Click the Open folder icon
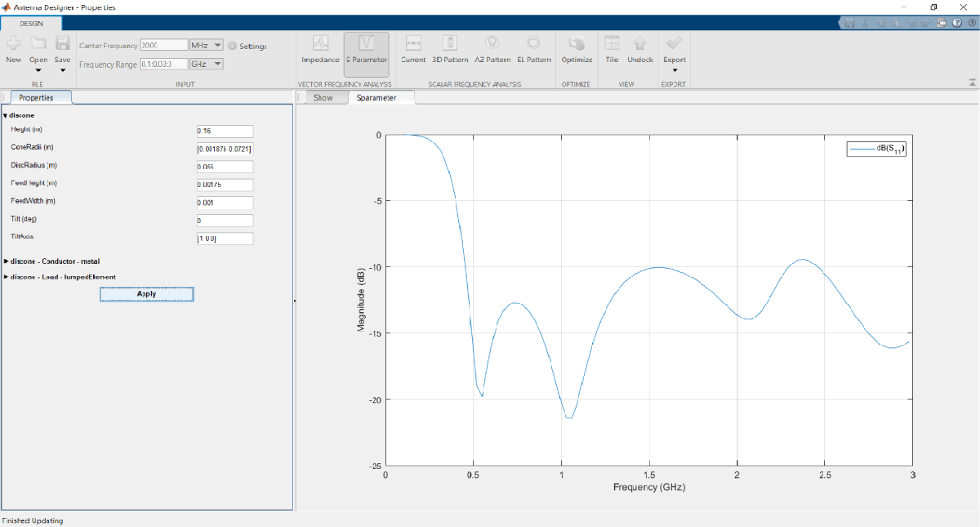Viewport: 980px width, 527px height. point(38,43)
